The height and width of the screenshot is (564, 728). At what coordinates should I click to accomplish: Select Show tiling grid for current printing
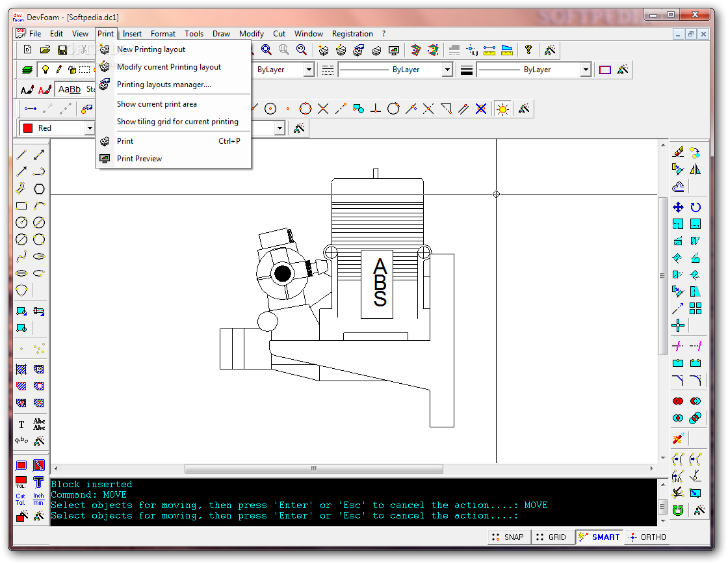(x=173, y=122)
